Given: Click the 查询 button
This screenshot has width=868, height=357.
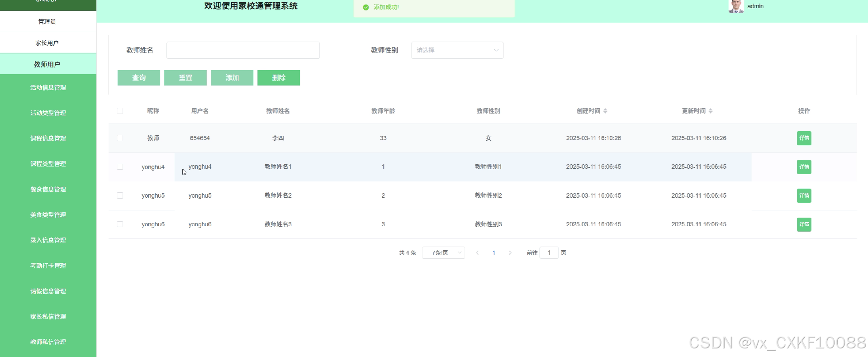Looking at the screenshot, I should pos(139,78).
